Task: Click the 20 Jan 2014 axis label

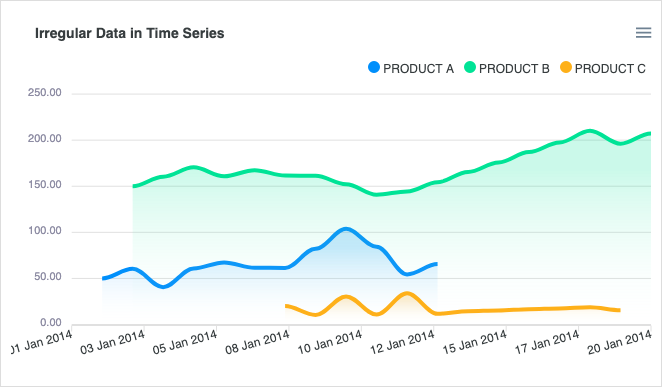Action: (x=620, y=342)
